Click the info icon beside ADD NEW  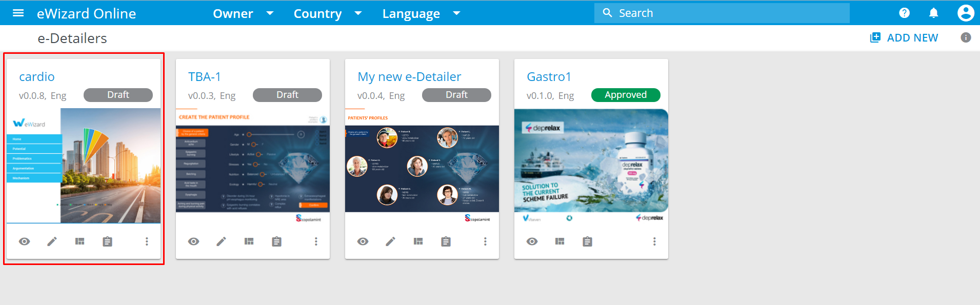965,37
